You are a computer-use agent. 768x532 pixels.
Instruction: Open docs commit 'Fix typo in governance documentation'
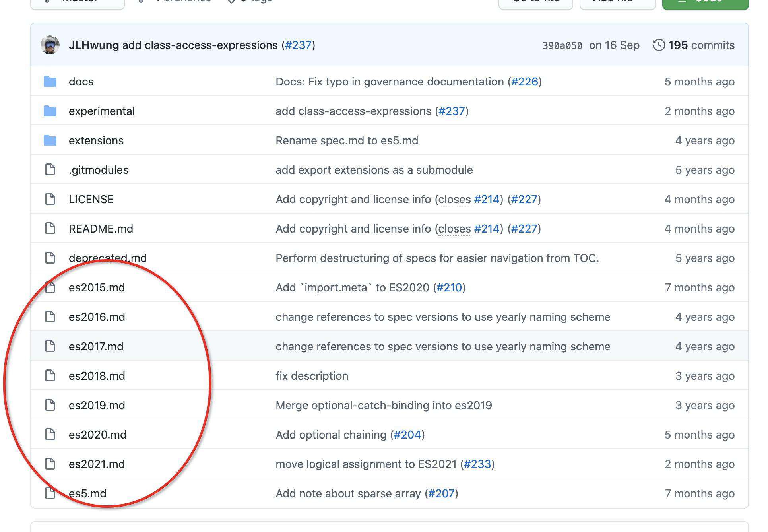[390, 82]
